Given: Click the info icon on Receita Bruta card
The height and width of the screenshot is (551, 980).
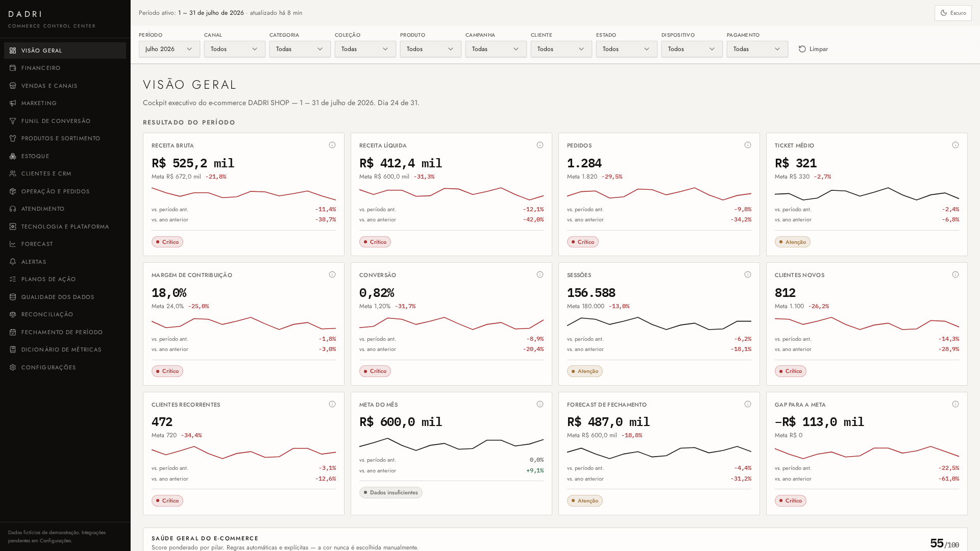Looking at the screenshot, I should 332,145.
